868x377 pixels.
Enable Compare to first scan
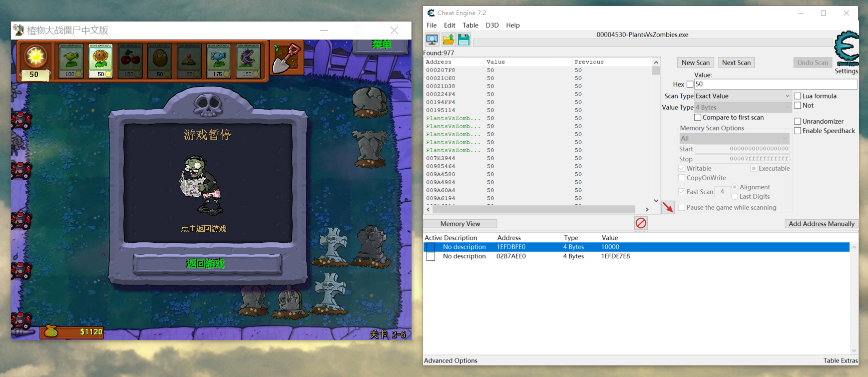pos(698,118)
